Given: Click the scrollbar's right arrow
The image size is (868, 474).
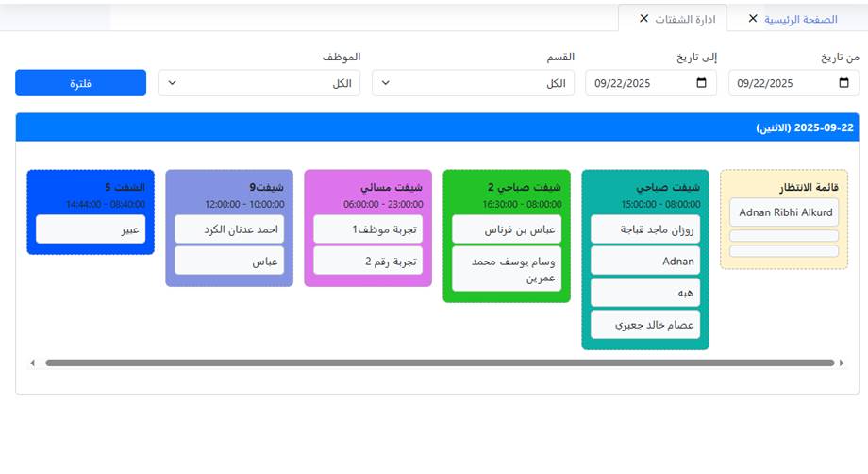Looking at the screenshot, I should click(x=843, y=363).
